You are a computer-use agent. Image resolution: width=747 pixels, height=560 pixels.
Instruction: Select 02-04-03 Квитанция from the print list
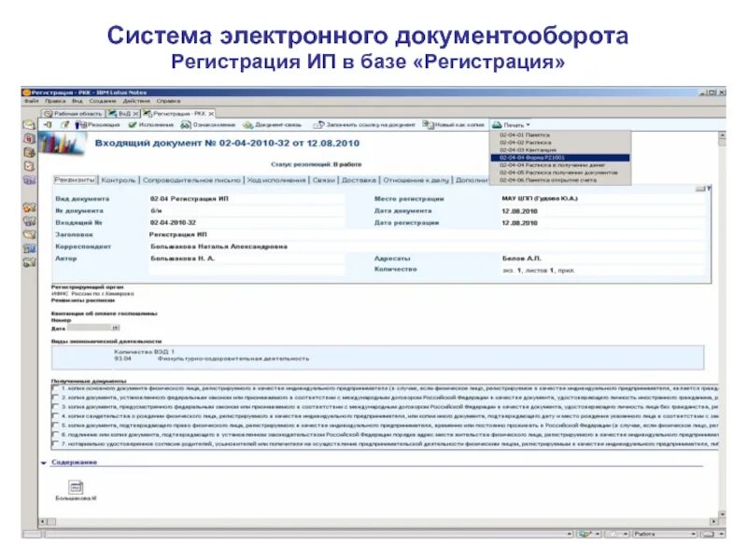click(x=560, y=150)
